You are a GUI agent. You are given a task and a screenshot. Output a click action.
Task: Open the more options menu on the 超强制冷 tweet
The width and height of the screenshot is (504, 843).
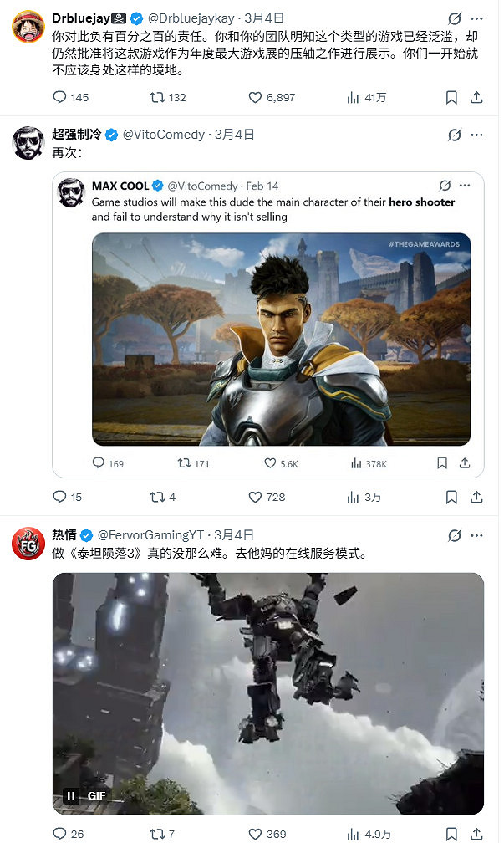point(476,135)
